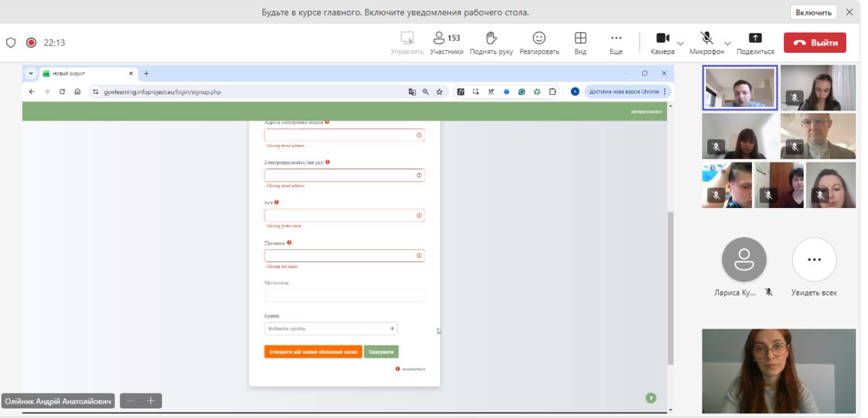Expand the camera options arrow
This screenshot has width=868, height=418.
point(680,43)
